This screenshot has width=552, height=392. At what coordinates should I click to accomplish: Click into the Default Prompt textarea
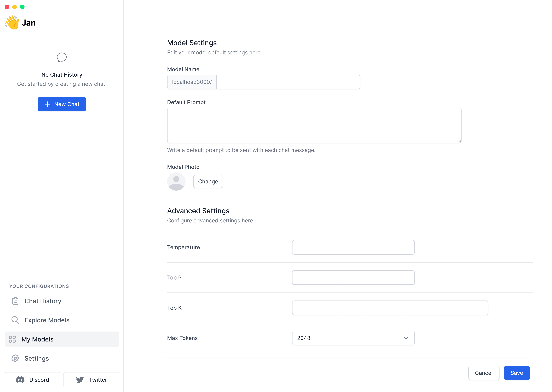(314, 125)
